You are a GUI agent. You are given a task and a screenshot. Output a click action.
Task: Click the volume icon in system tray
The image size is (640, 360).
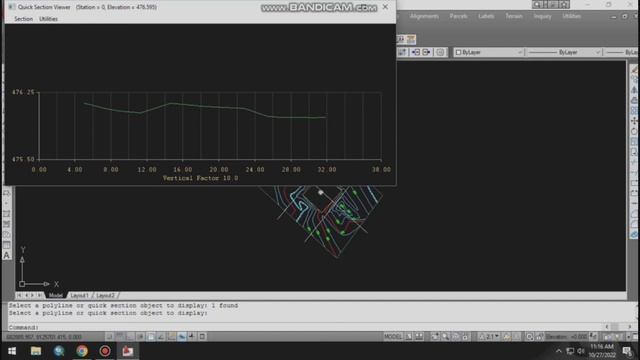(x=581, y=351)
